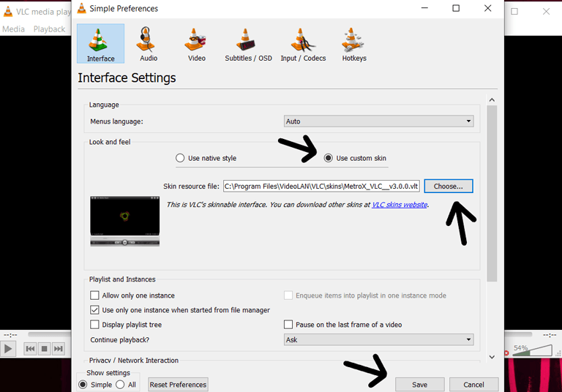The height and width of the screenshot is (392, 562).
Task: Select the Use native style radio button
Action: tap(180, 158)
